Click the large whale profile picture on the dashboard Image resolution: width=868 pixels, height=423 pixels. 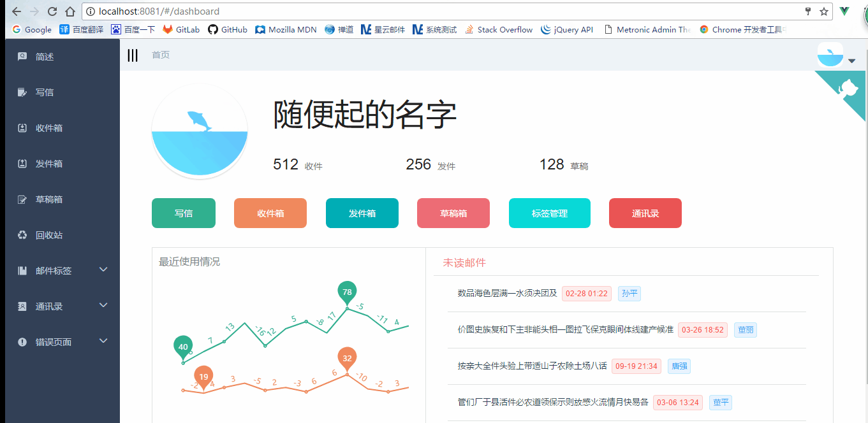(200, 131)
